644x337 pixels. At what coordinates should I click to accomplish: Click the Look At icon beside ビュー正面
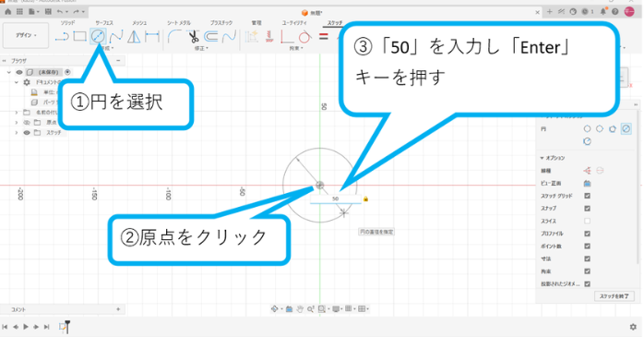pos(588,184)
